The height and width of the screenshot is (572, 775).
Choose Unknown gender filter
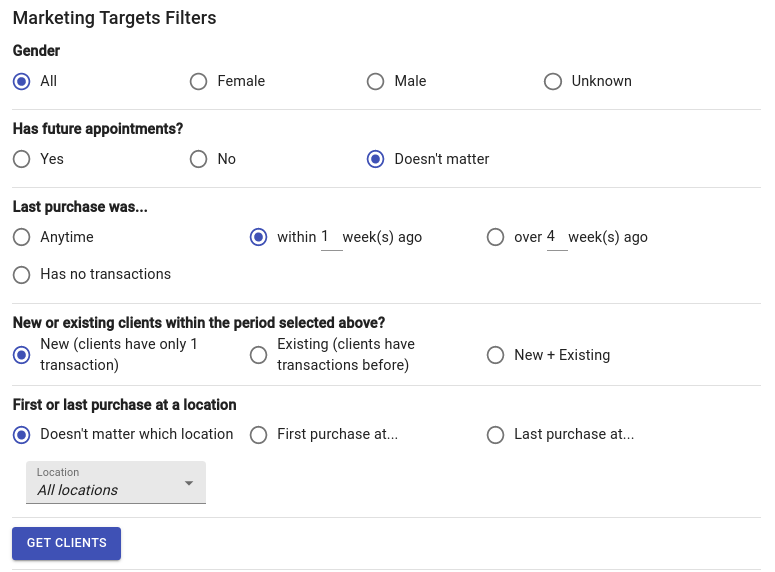click(553, 82)
